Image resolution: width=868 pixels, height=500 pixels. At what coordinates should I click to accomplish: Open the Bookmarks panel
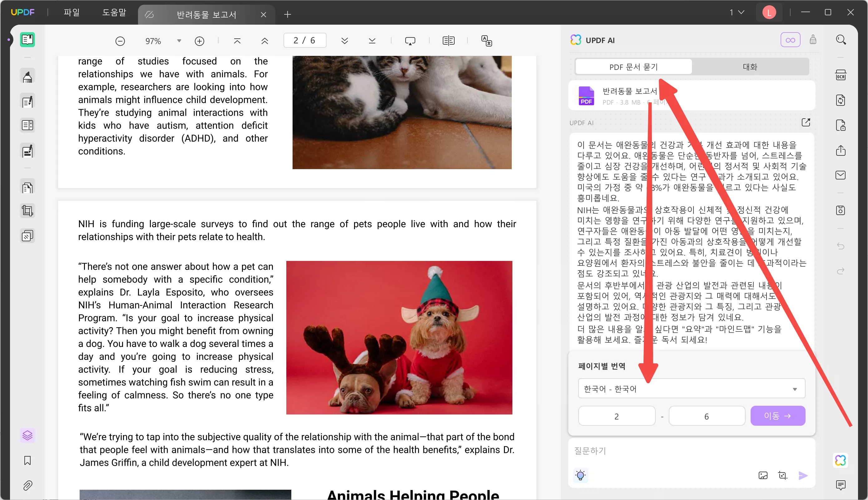click(x=27, y=460)
